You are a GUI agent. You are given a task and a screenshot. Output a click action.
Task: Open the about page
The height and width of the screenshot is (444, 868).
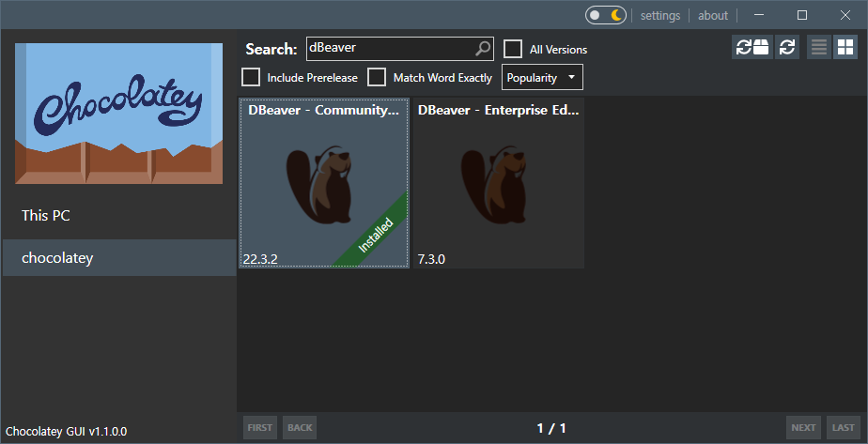712,15
